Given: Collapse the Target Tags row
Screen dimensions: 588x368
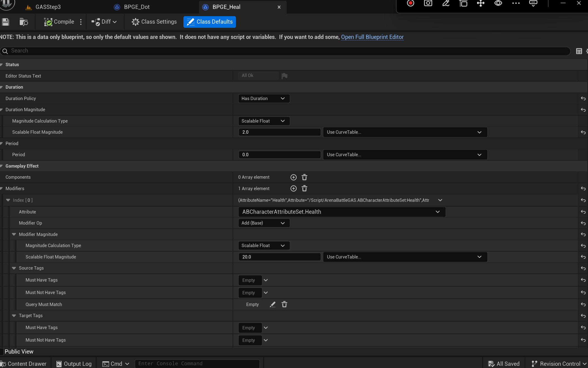Looking at the screenshot, I should (14, 315).
